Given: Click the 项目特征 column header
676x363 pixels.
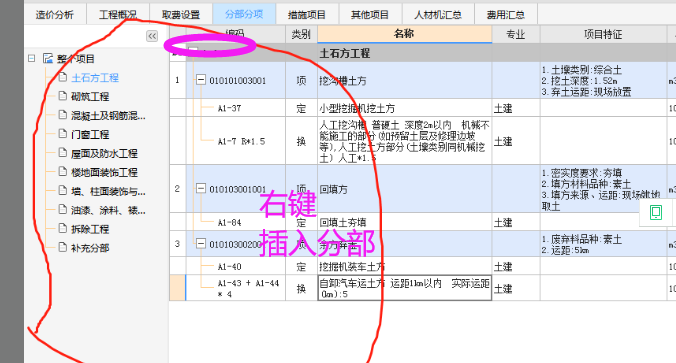Looking at the screenshot, I should point(603,34).
